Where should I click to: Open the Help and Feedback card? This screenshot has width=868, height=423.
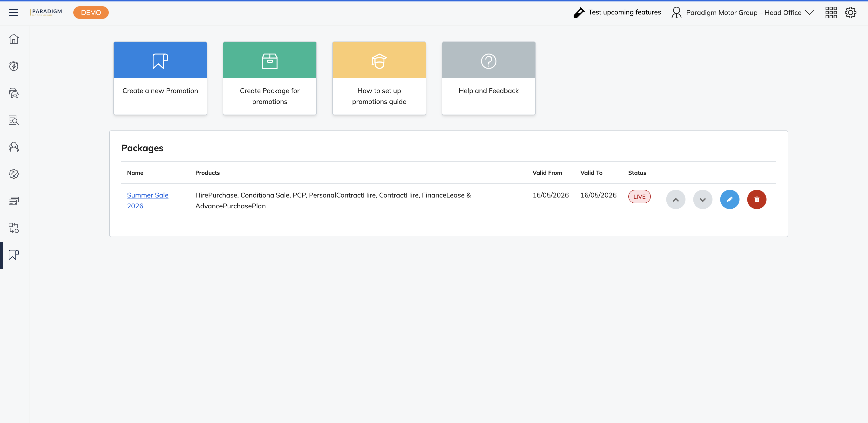pyautogui.click(x=488, y=78)
